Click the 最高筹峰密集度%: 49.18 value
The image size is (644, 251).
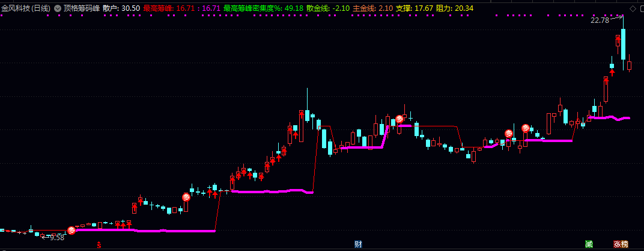(263, 8)
